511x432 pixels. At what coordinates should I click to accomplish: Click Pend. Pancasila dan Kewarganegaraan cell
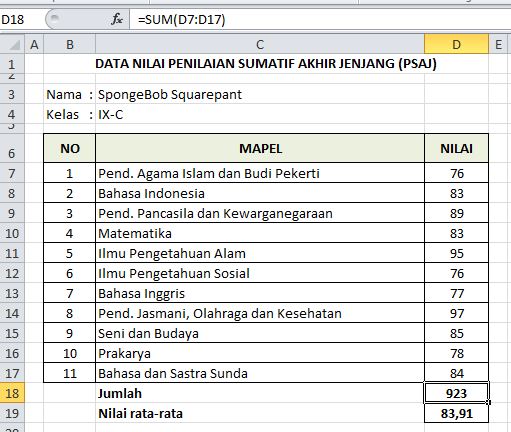[260, 213]
